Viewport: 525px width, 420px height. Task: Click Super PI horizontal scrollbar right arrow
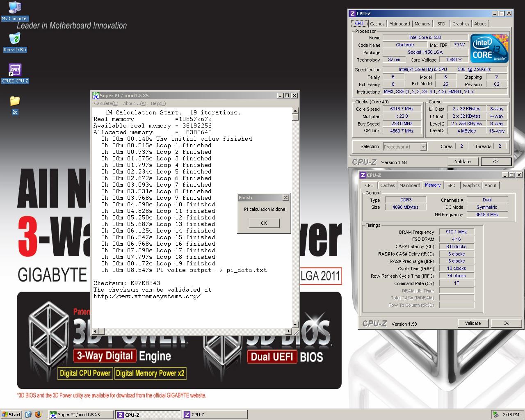point(288,331)
